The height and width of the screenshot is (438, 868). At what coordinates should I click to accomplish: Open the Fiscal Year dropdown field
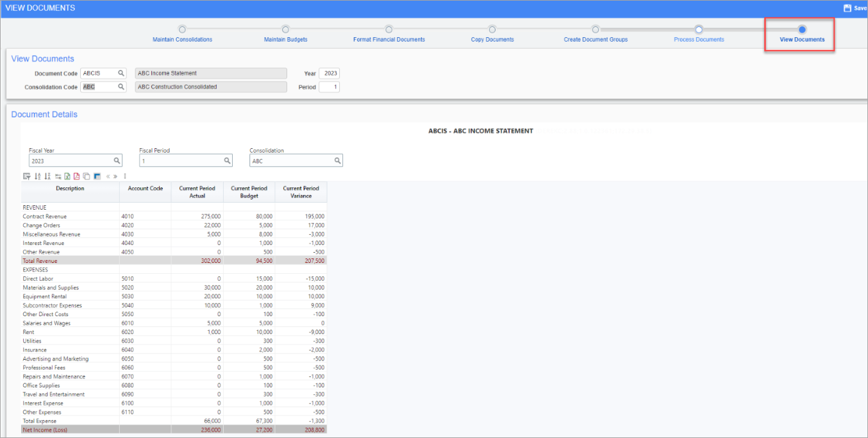76,161
